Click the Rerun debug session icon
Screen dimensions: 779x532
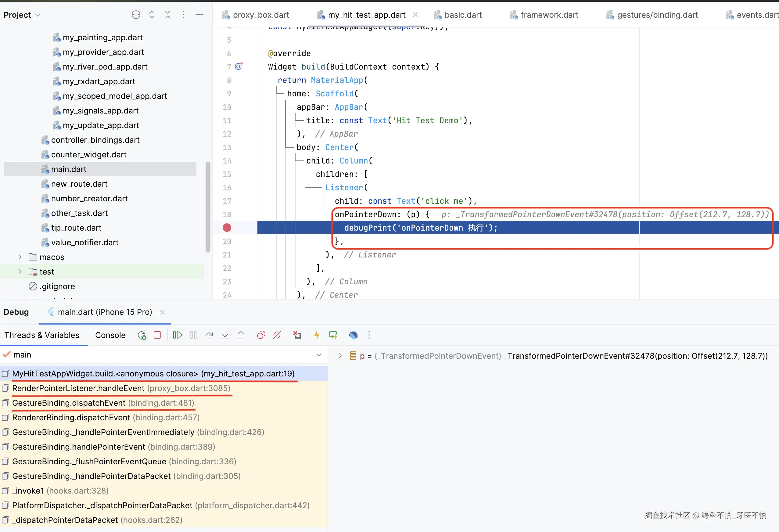[142, 335]
